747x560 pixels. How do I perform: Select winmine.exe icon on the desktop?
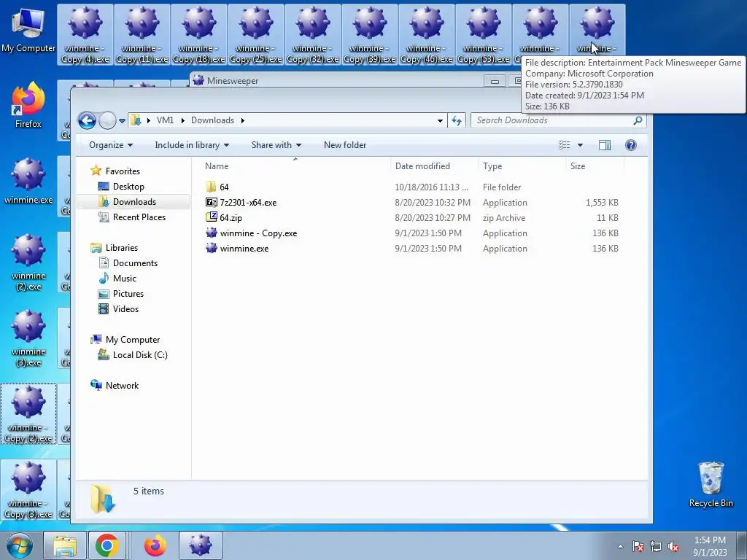click(x=28, y=181)
